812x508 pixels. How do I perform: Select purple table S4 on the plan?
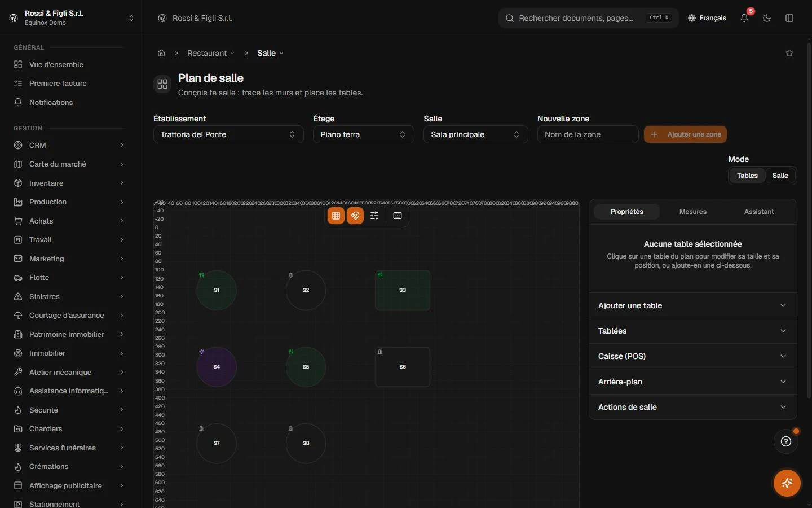point(217,367)
